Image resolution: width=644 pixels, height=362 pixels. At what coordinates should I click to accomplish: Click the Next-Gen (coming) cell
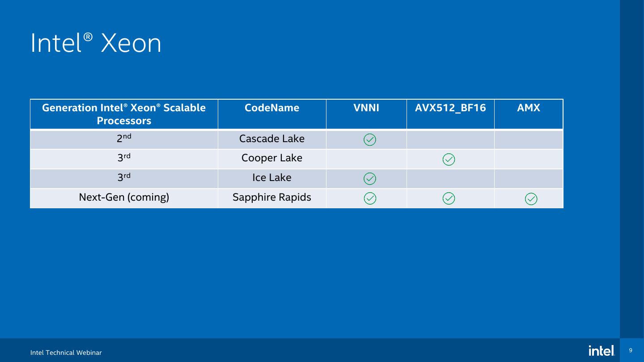point(124,198)
